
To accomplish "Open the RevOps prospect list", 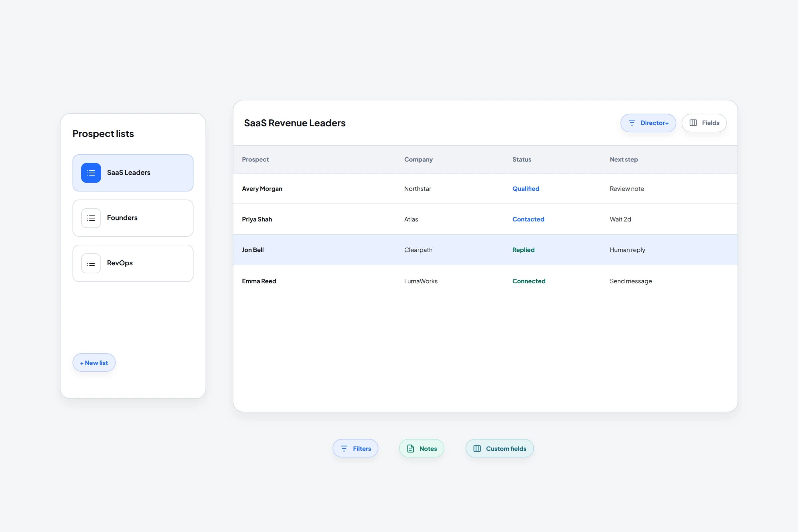I will [133, 263].
